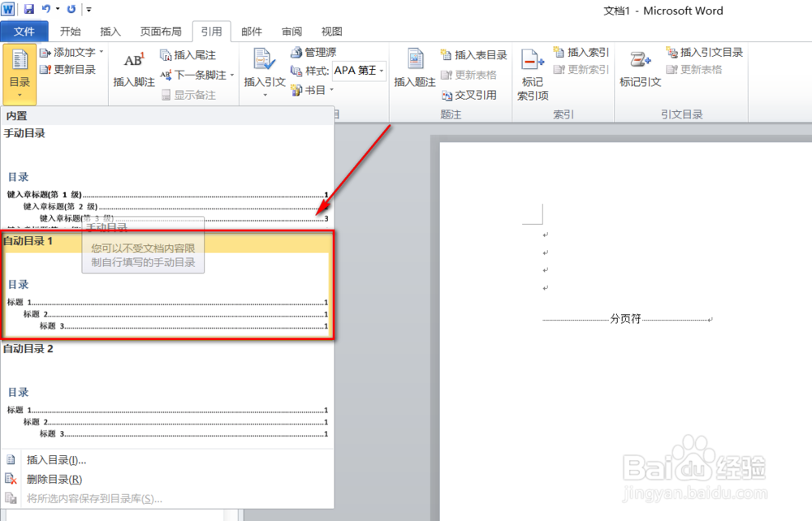This screenshot has height=521, width=812.
Task: Insert a footnote with 插入脚注
Action: pyautogui.click(x=134, y=70)
